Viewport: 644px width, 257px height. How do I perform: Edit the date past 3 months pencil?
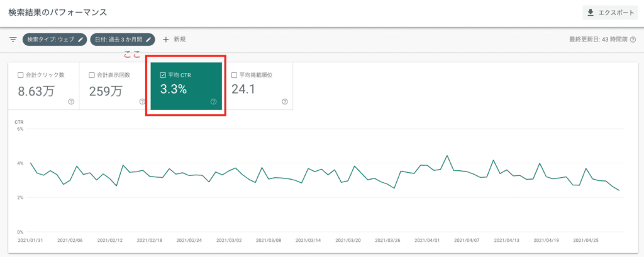(148, 40)
